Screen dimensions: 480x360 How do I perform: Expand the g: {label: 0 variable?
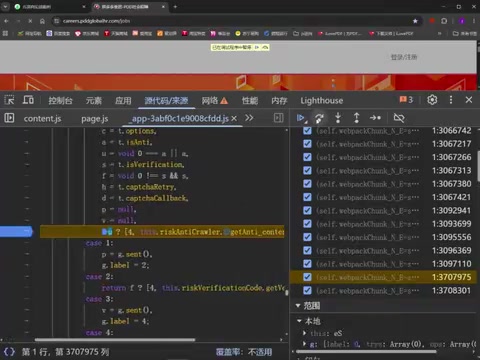click(x=304, y=344)
